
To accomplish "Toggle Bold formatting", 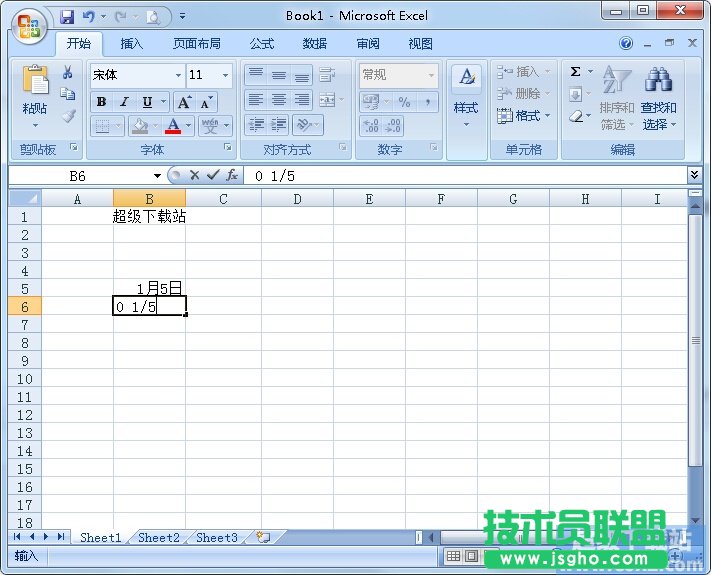I will 101,102.
